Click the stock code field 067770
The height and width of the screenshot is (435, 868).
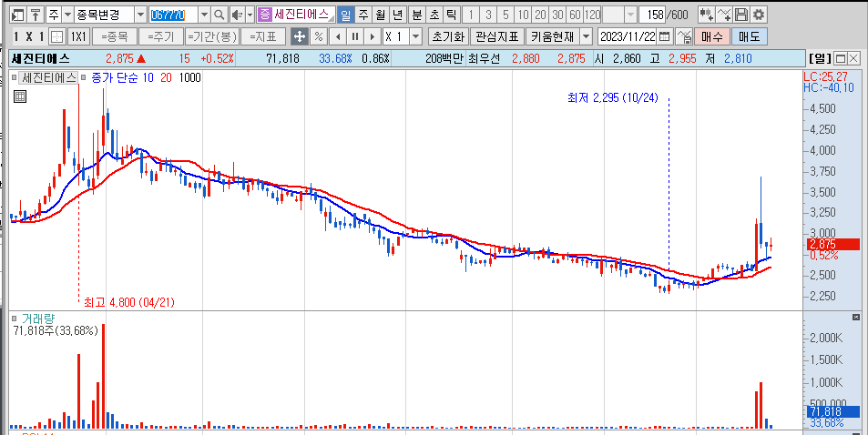(173, 15)
